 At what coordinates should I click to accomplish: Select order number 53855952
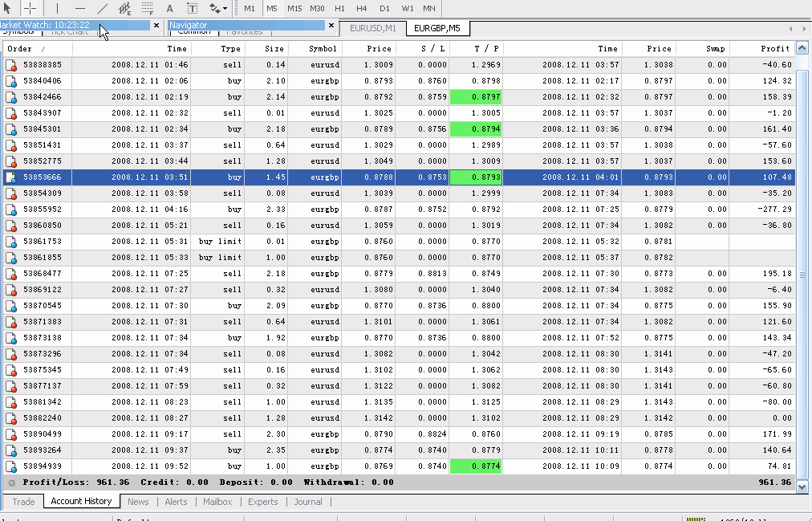pos(43,210)
